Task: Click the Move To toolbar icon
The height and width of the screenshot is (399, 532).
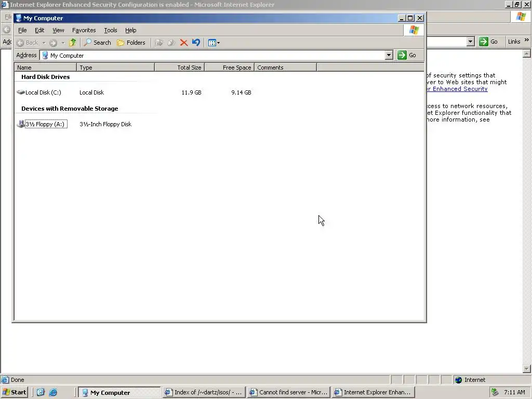Action: (159, 43)
